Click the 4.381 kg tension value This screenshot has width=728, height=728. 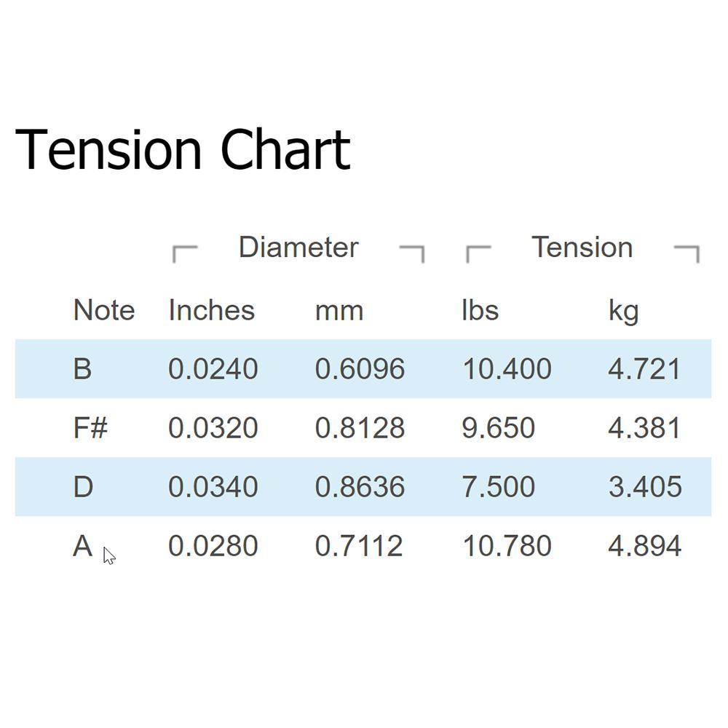[644, 427]
